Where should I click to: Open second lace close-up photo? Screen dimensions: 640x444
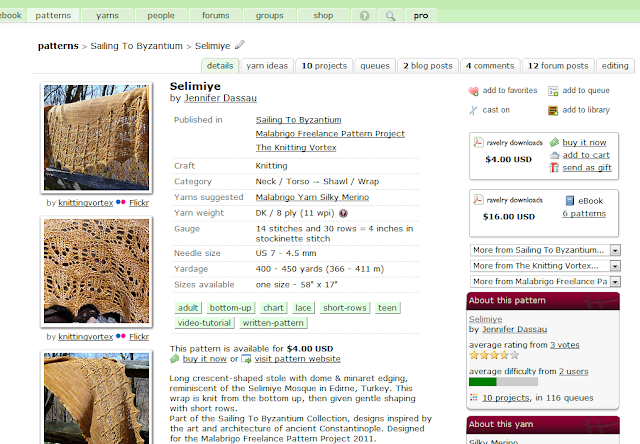[x=96, y=271]
